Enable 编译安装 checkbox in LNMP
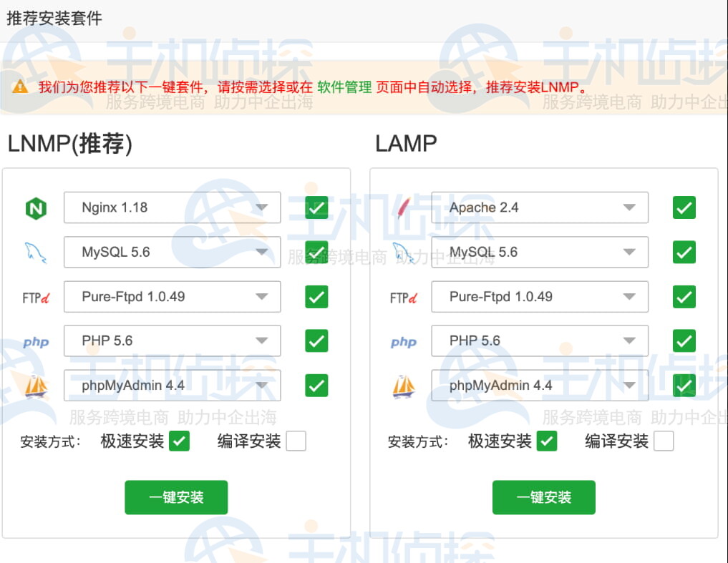 coord(296,441)
